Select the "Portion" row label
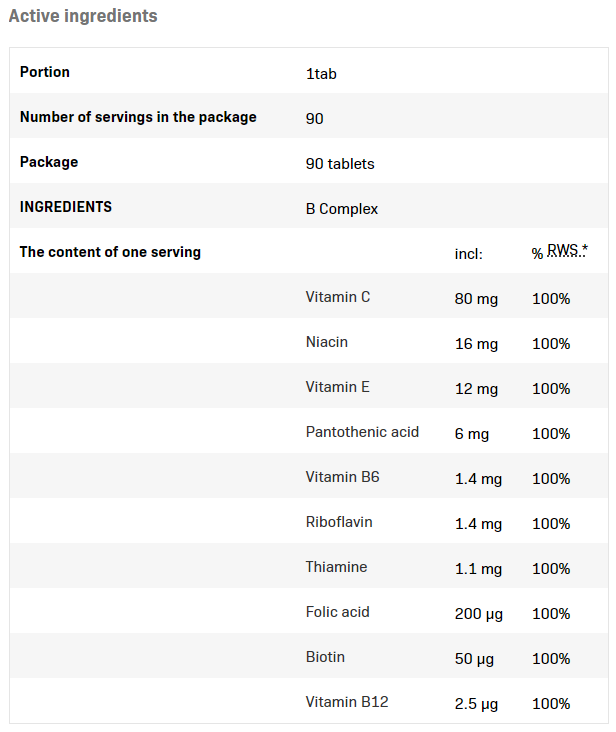Screen dimensions: 616x732 (x=45, y=72)
